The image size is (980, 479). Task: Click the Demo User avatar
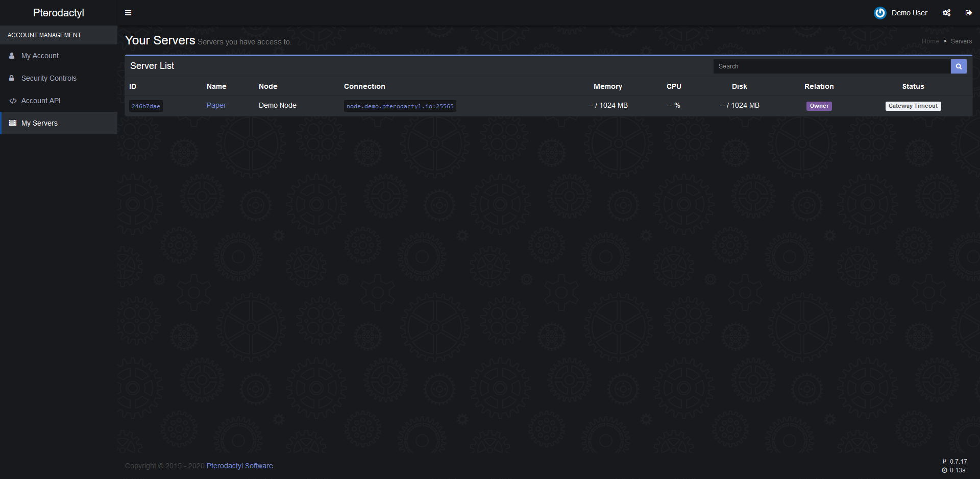[x=880, y=13]
